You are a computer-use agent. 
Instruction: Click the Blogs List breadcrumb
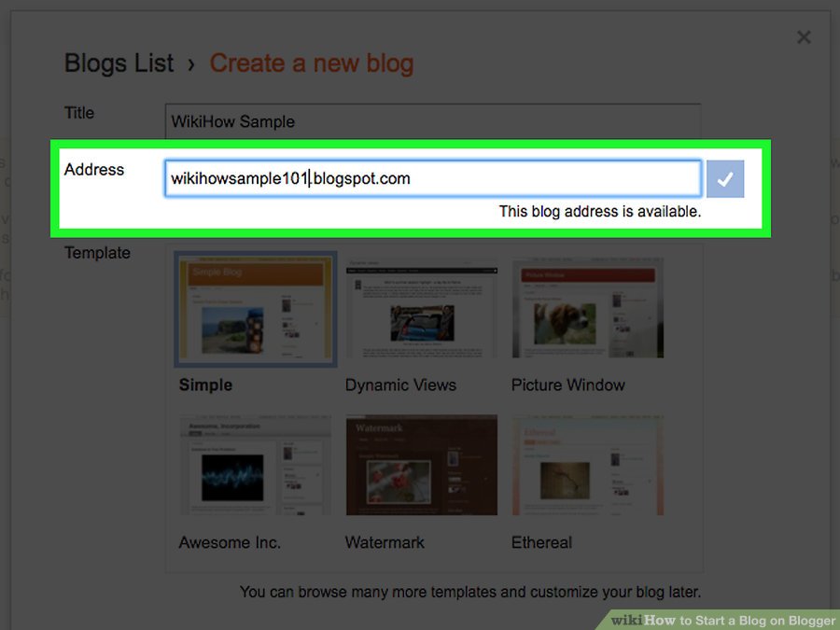point(119,63)
